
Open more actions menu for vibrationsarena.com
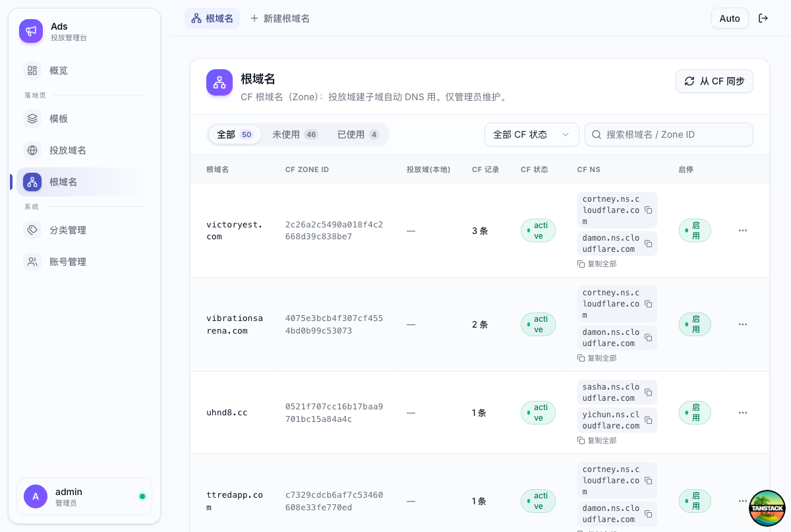743,324
